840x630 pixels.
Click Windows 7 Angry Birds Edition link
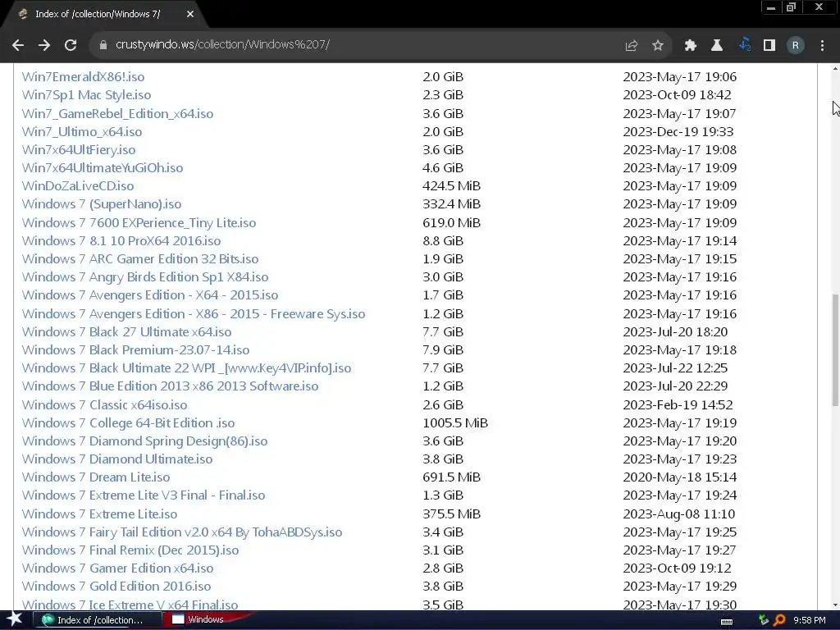(x=145, y=277)
